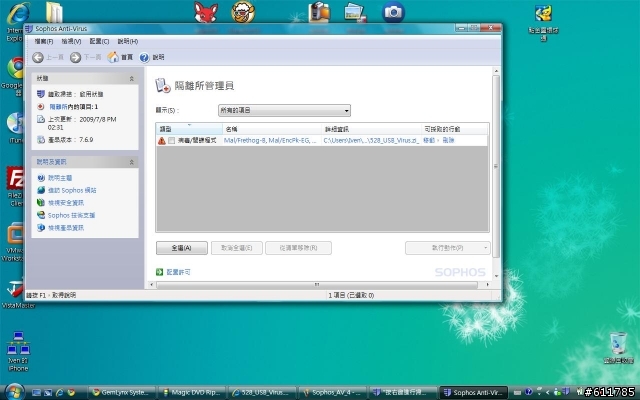Click the Sophos 技術支援 technical support link

pyautogui.click(x=71, y=215)
